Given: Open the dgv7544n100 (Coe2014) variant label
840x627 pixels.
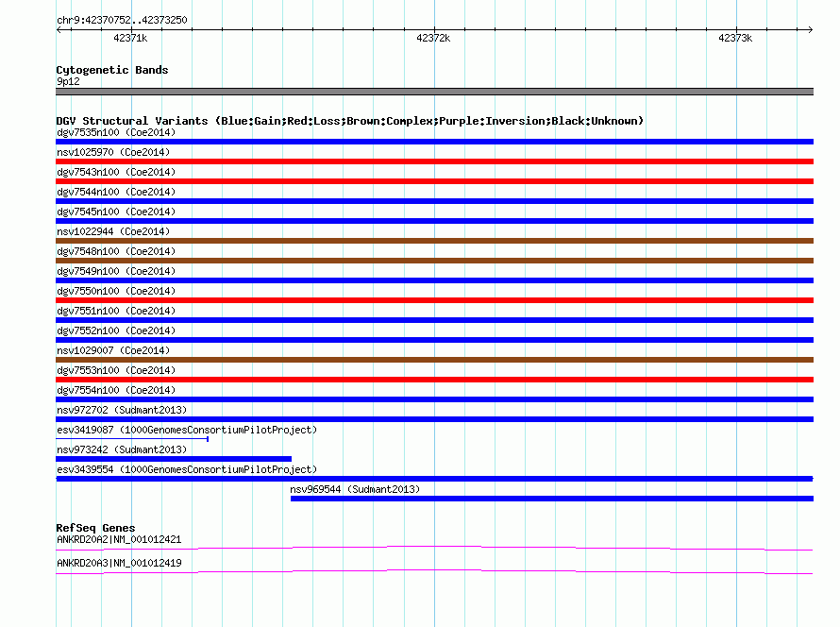Looking at the screenshot, I should pyautogui.click(x=116, y=192).
